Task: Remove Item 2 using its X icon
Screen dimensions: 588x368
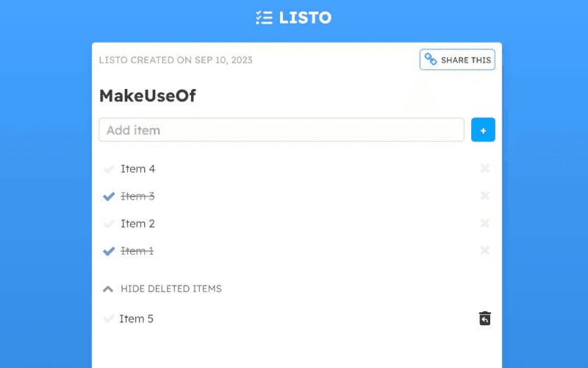Action: [x=484, y=223]
